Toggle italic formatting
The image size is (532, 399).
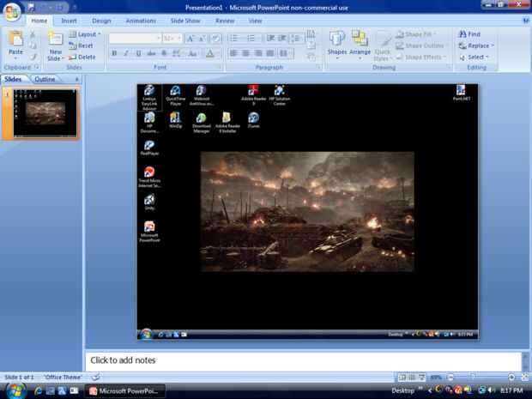point(126,53)
